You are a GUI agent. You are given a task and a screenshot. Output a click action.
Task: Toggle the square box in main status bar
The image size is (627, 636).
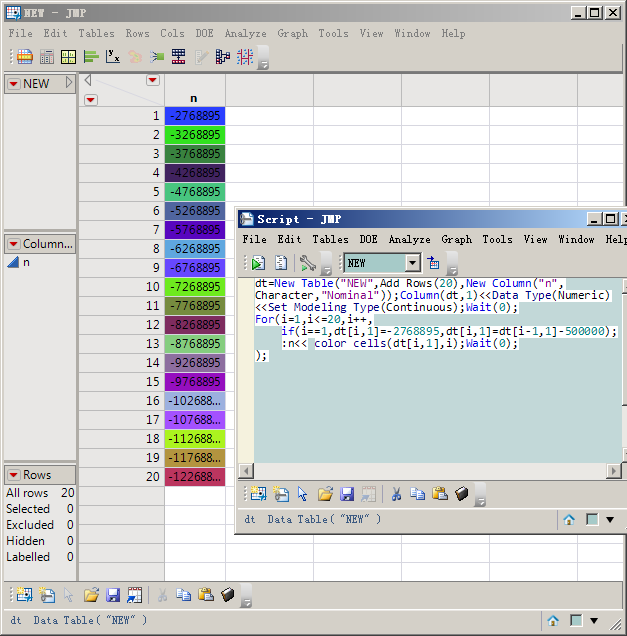(x=576, y=620)
